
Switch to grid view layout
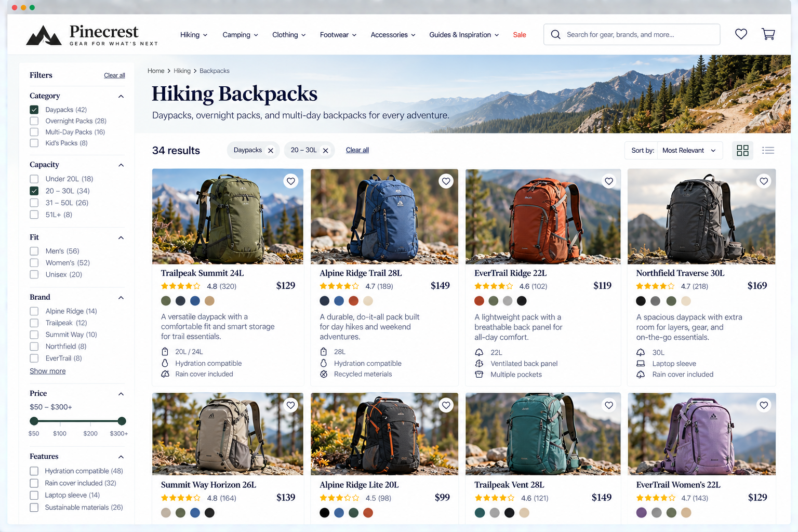point(742,150)
